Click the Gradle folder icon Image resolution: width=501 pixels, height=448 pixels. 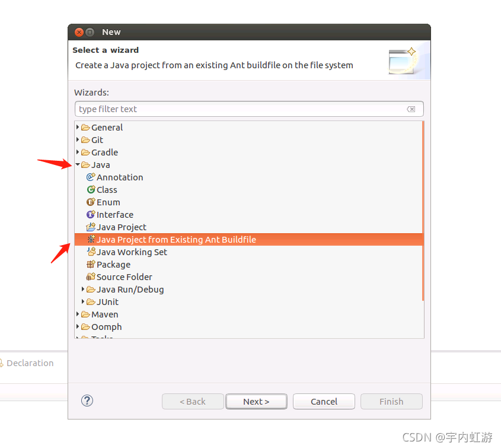(85, 152)
